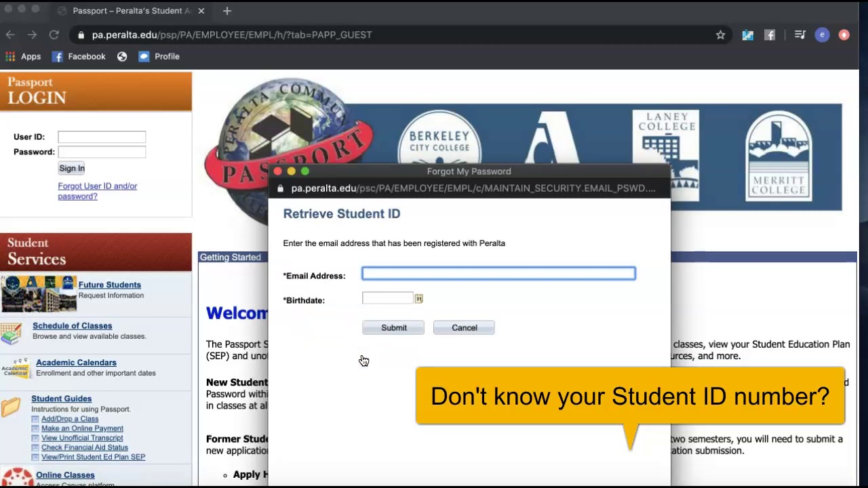Click the Sign In button
This screenshot has width=868, height=488.
tap(72, 168)
